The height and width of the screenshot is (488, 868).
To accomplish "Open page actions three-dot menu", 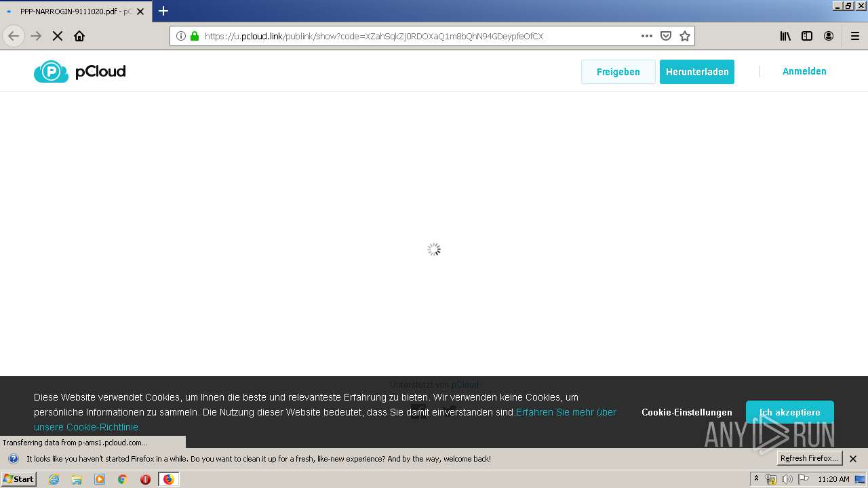I will (x=647, y=36).
